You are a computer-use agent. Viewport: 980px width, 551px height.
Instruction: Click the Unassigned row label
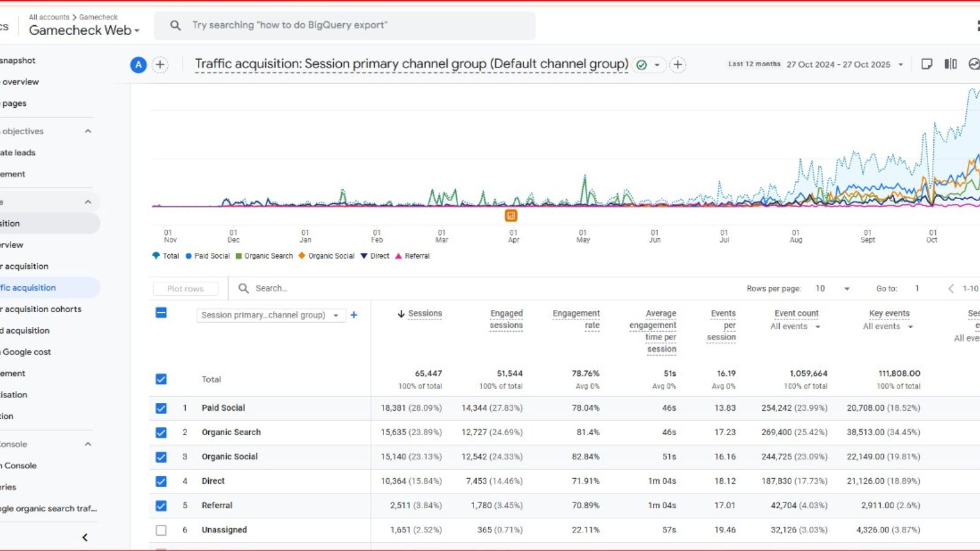[x=224, y=530]
